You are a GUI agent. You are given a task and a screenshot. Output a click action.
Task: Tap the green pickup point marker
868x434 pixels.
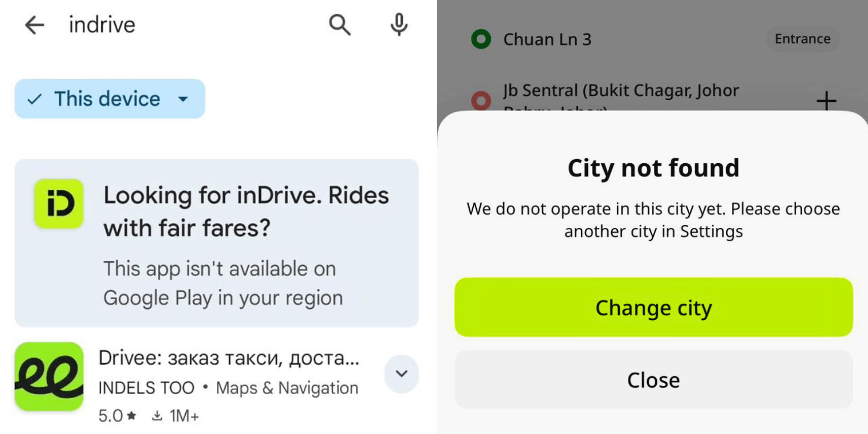481,39
